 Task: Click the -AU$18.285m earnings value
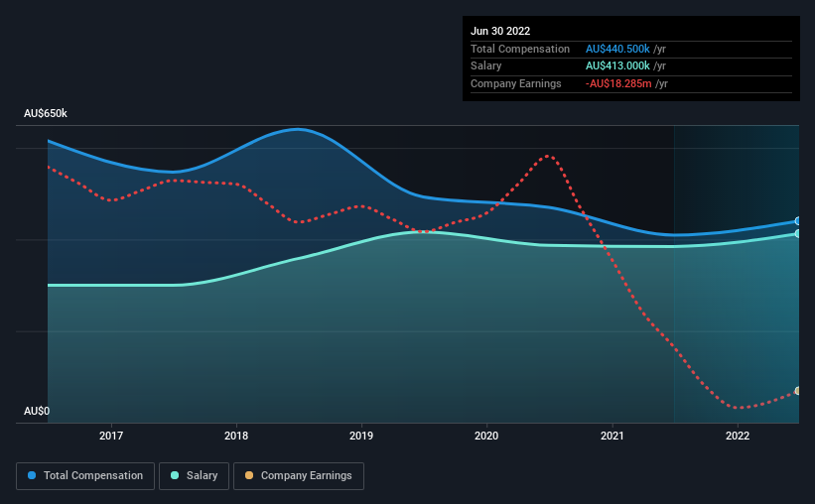point(618,83)
